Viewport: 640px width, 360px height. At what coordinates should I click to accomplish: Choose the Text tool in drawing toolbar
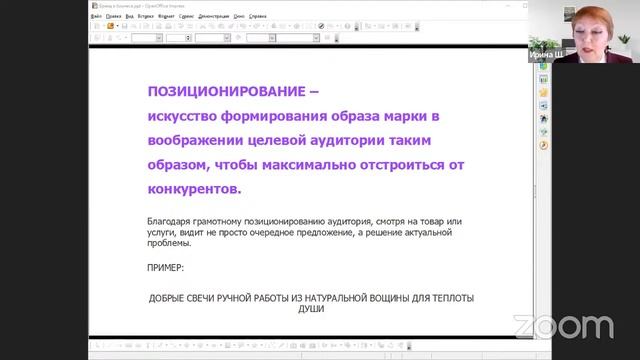[x=148, y=346]
